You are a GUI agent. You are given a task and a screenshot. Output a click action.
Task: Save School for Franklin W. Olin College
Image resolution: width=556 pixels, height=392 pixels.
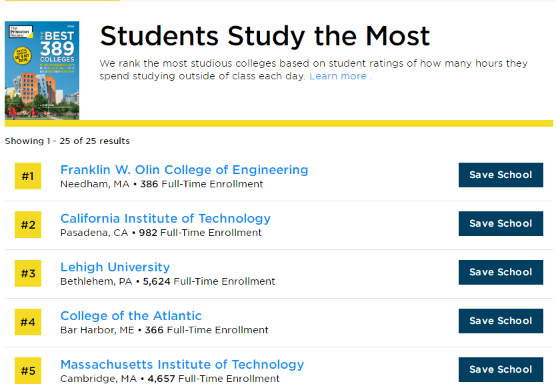(x=500, y=175)
